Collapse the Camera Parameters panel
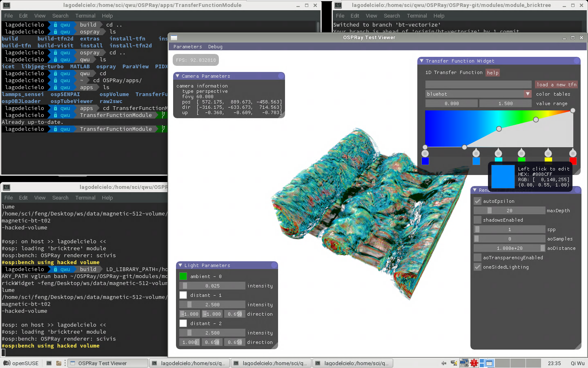 point(178,76)
